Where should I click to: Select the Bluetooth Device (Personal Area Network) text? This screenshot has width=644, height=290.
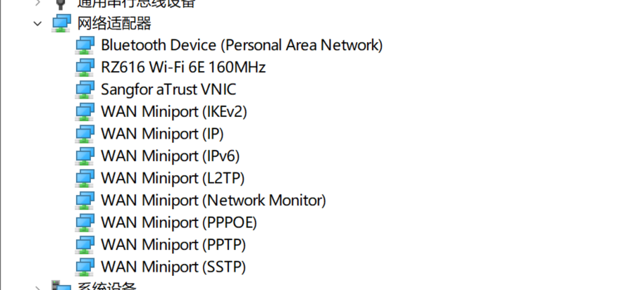[x=242, y=45]
